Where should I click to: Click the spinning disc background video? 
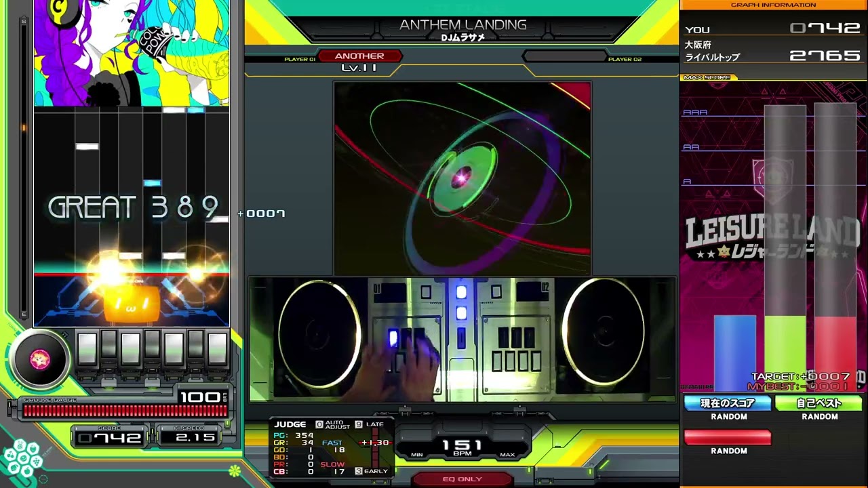coord(462,178)
